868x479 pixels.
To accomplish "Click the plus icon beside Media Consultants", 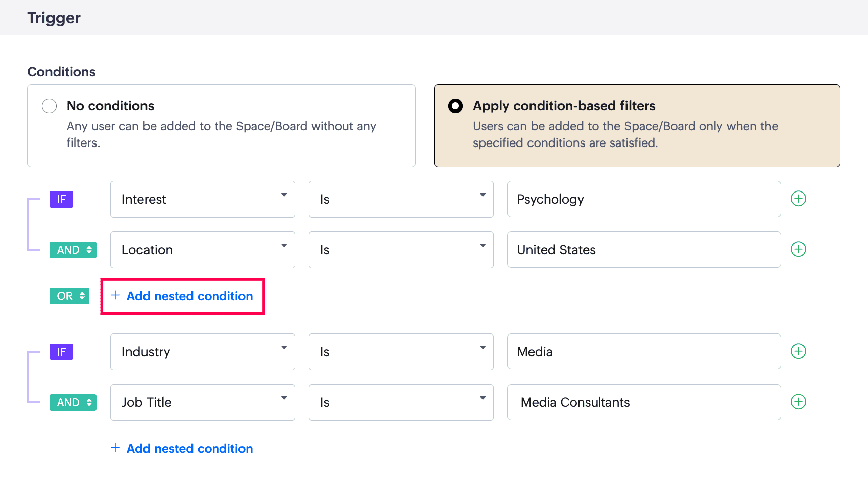I will [798, 402].
